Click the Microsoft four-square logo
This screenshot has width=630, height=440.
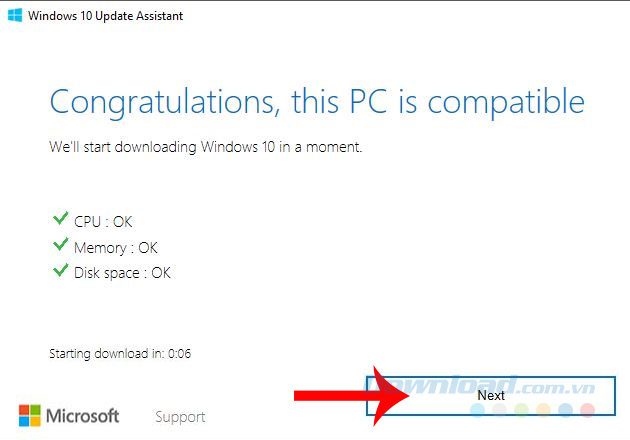tap(31, 416)
